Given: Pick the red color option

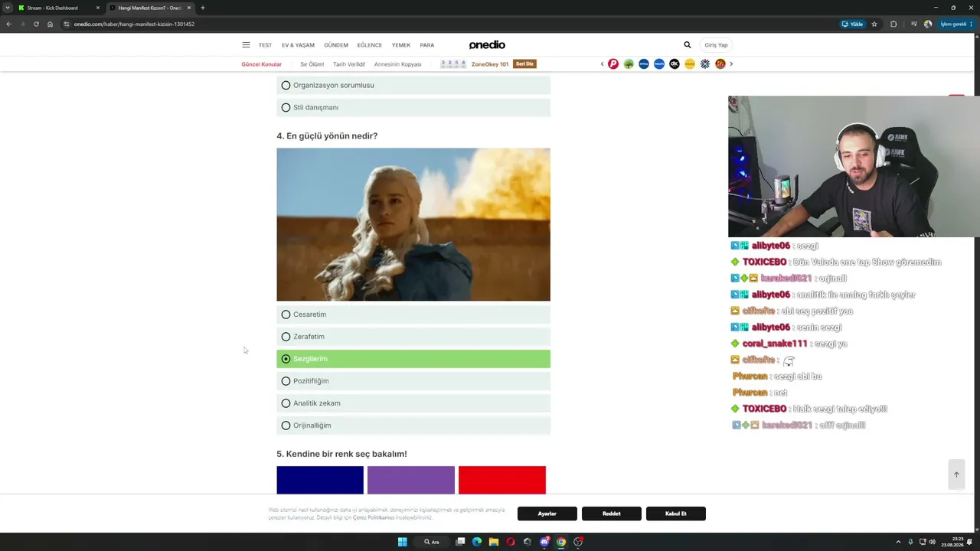Looking at the screenshot, I should pyautogui.click(x=502, y=480).
